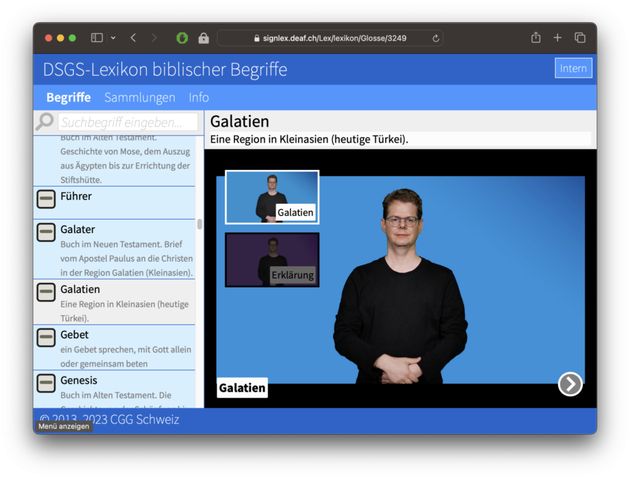630x478 pixels.
Task: Click the search magnifier icon
Action: pos(45,122)
